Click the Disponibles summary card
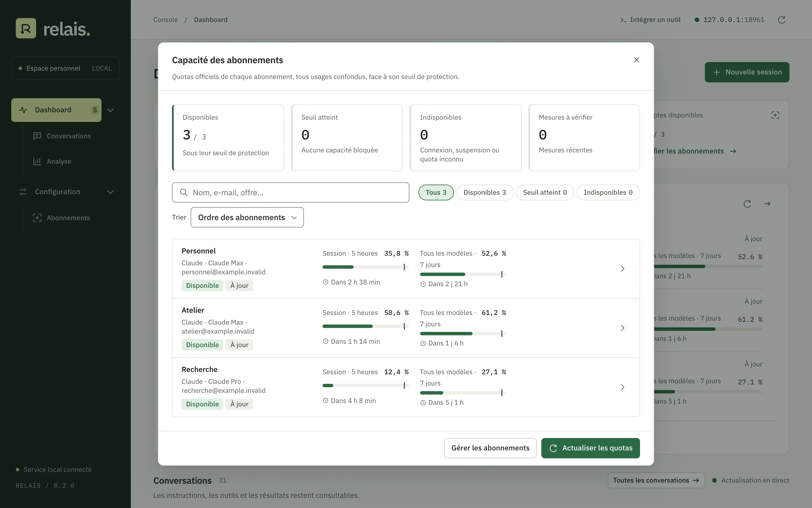 coord(228,138)
